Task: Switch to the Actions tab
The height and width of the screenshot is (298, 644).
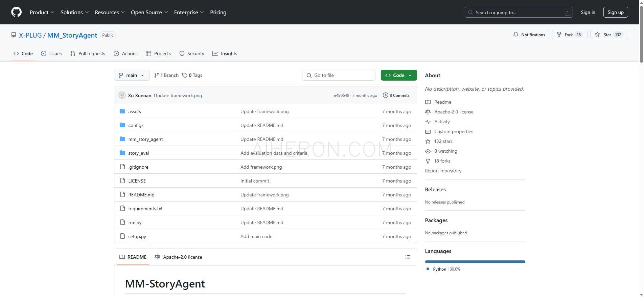Action: [125, 54]
